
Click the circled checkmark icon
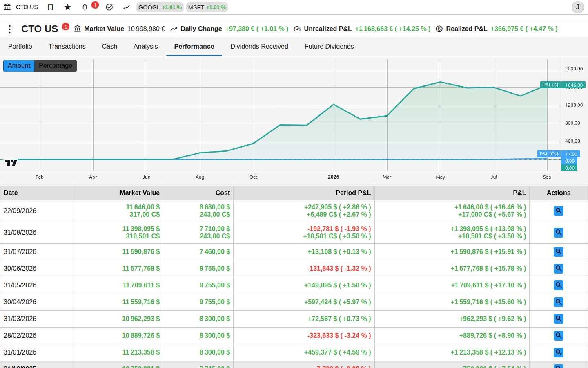tap(109, 7)
